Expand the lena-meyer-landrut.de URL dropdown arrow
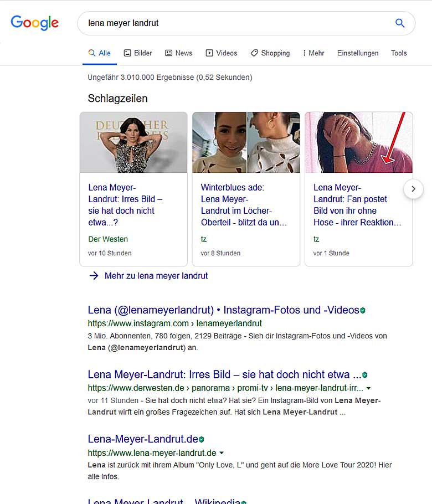 tap(222, 453)
